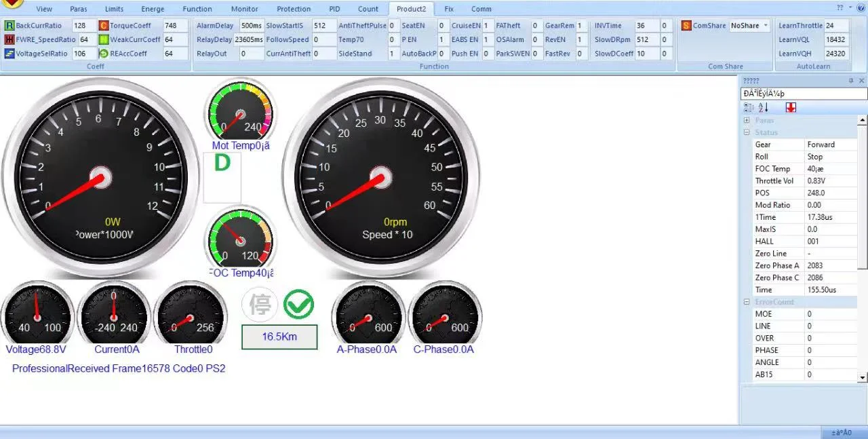
Task: Click the large Power gauge
Action: (x=100, y=178)
